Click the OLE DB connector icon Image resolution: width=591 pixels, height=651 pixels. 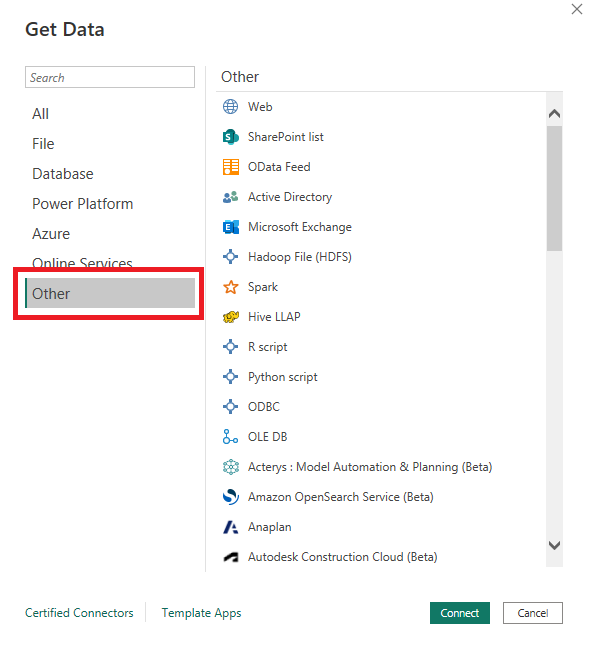[231, 437]
